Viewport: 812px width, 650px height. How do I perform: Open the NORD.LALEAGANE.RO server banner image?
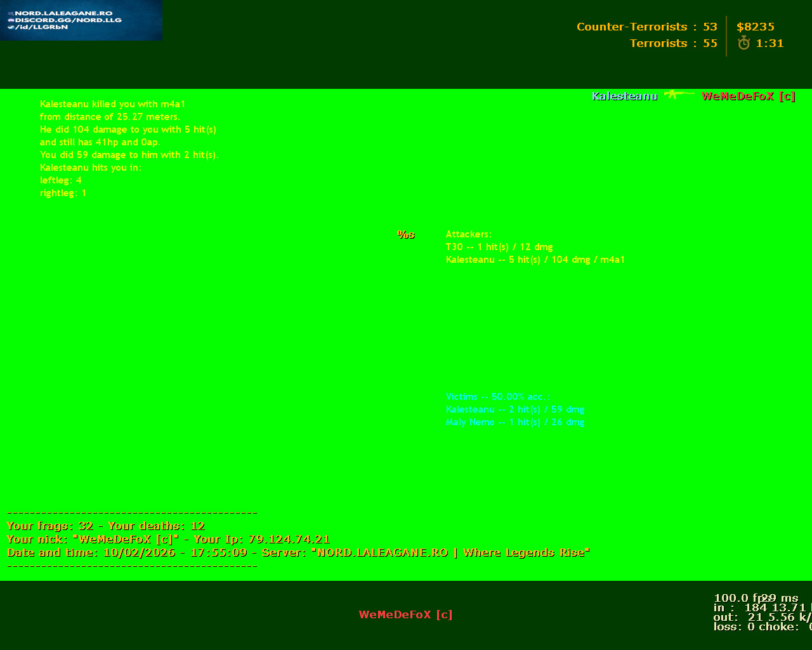pyautogui.click(x=81, y=20)
